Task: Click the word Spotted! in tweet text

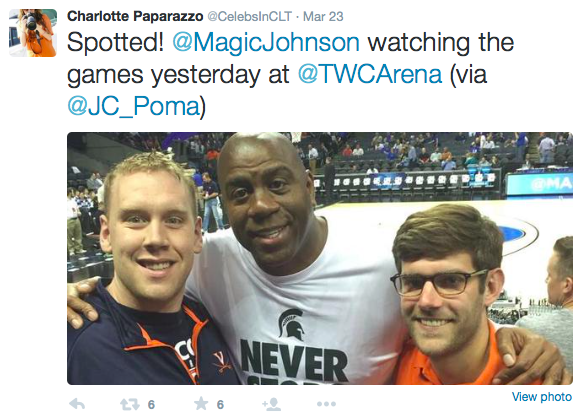Action: point(115,43)
